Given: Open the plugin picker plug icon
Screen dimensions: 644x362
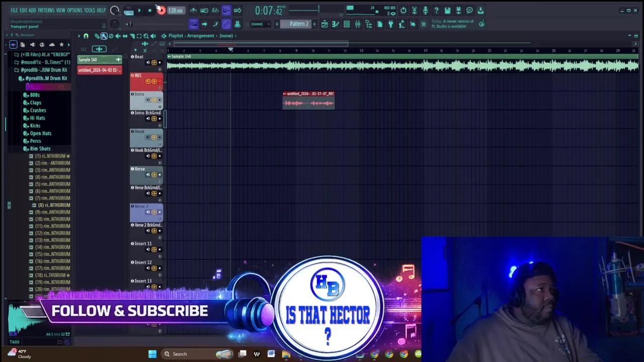Looking at the screenshot, I should point(391,24).
